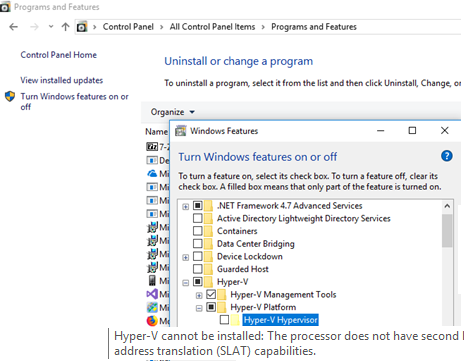Expand the Device Lockdown node

point(186,257)
